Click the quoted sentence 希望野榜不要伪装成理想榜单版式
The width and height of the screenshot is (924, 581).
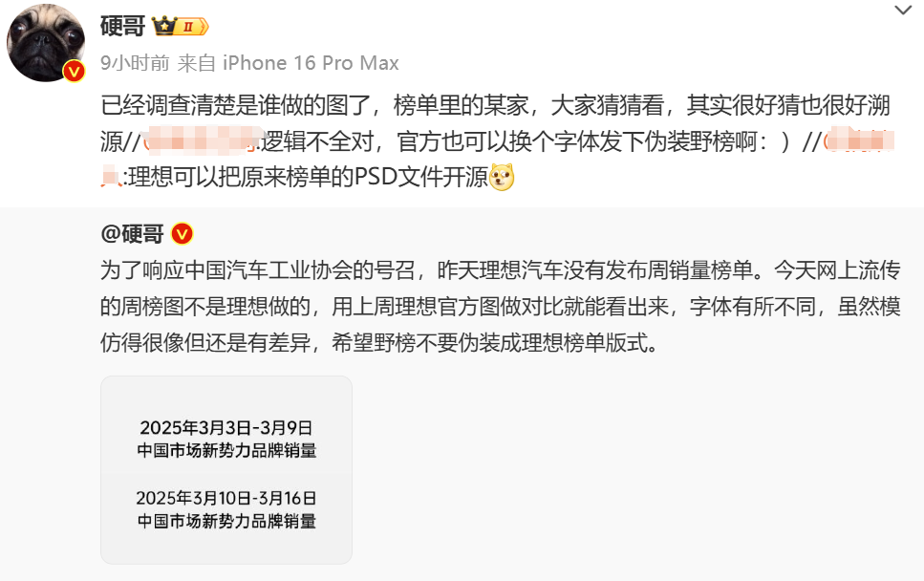click(x=495, y=342)
